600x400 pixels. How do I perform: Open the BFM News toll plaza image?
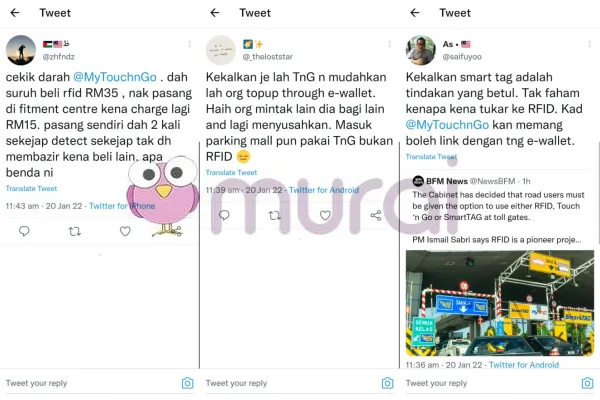pos(500,303)
